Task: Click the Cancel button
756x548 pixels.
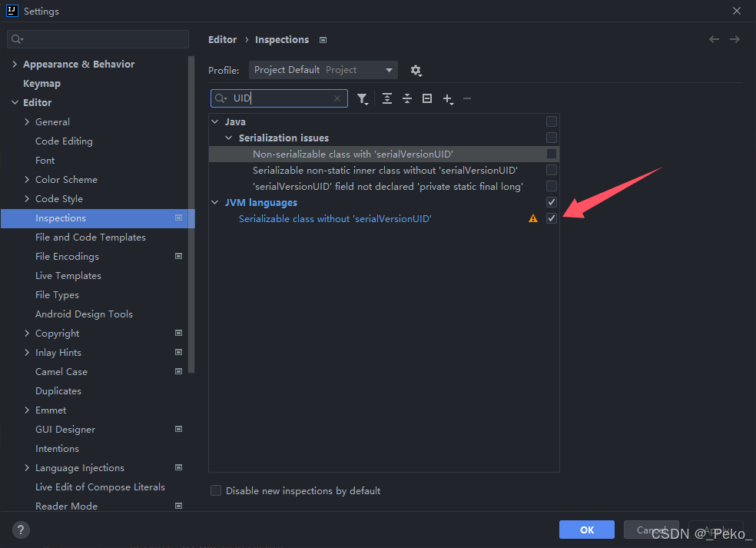Action: pyautogui.click(x=652, y=530)
